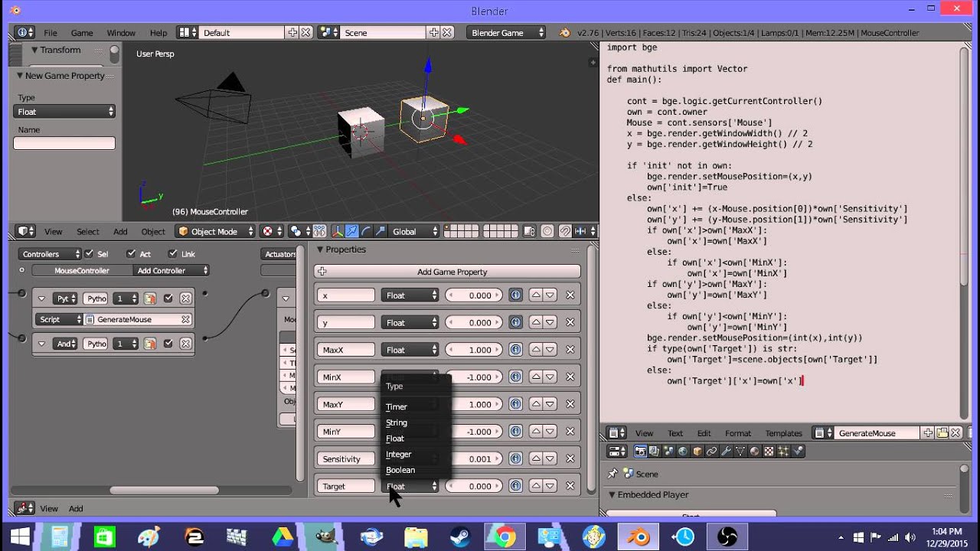This screenshot has height=551, width=980.
Task: Open the Object properties cube icon
Action: coord(697,452)
